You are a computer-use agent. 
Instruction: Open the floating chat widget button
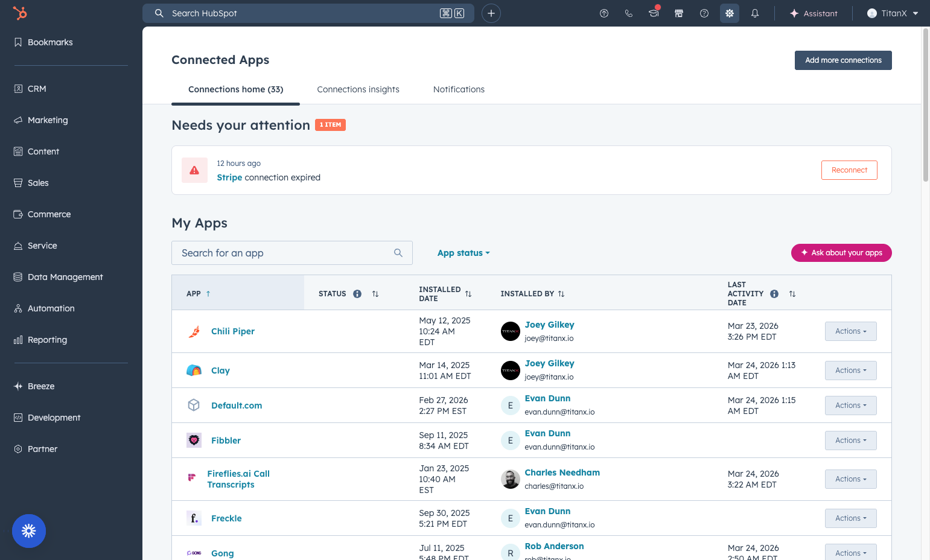point(29,531)
